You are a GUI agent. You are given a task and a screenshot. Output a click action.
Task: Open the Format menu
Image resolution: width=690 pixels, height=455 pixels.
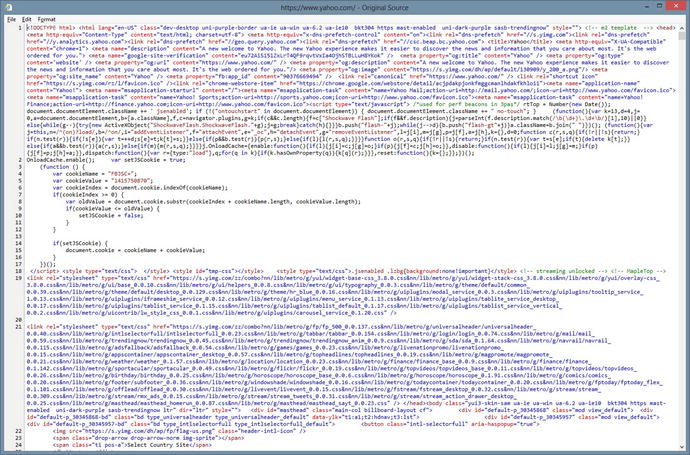pos(47,19)
